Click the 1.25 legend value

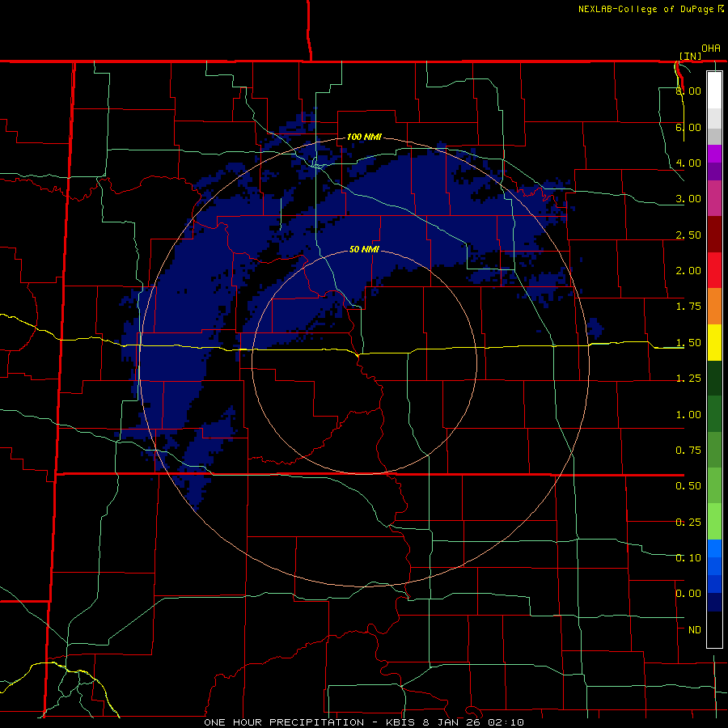click(x=688, y=379)
